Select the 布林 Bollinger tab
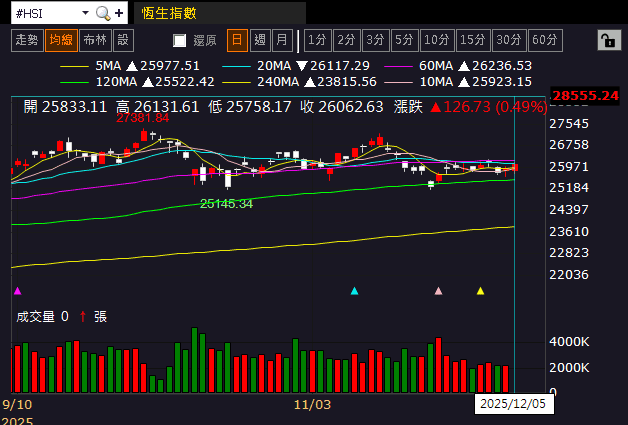Screen dimensions: 628x425 point(95,40)
